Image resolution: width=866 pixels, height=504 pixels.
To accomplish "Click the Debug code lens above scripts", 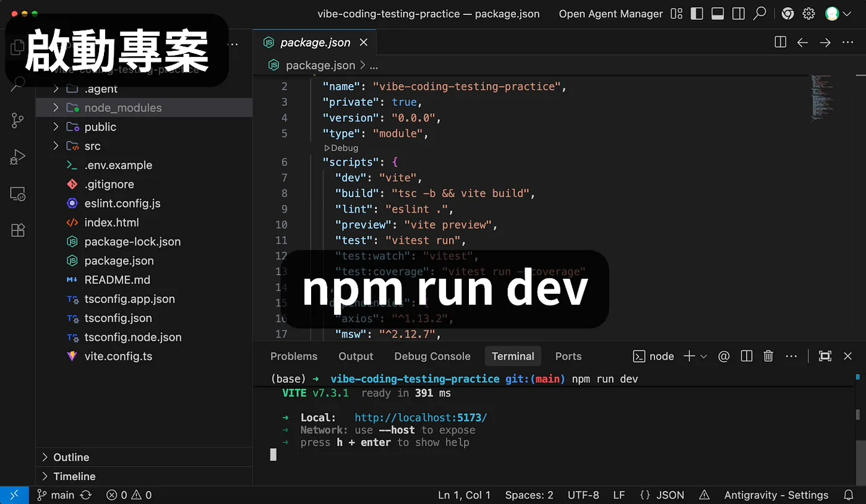I will [341, 148].
